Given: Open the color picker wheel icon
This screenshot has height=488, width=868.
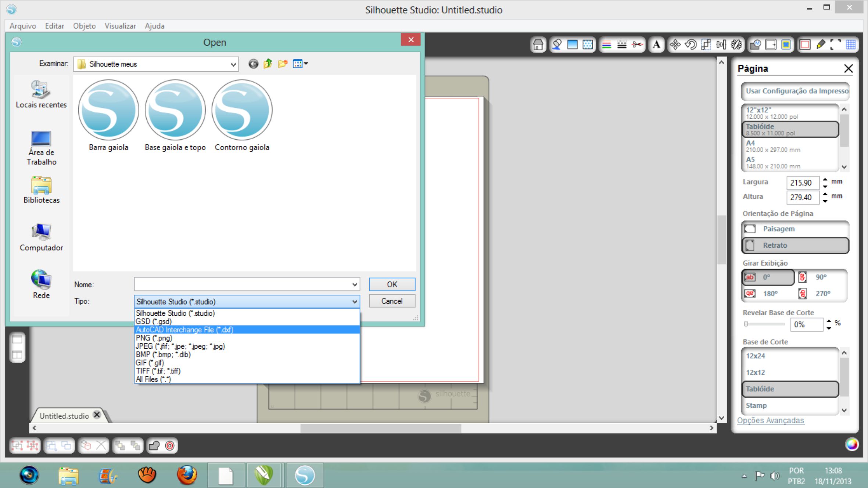Looking at the screenshot, I should (x=852, y=444).
